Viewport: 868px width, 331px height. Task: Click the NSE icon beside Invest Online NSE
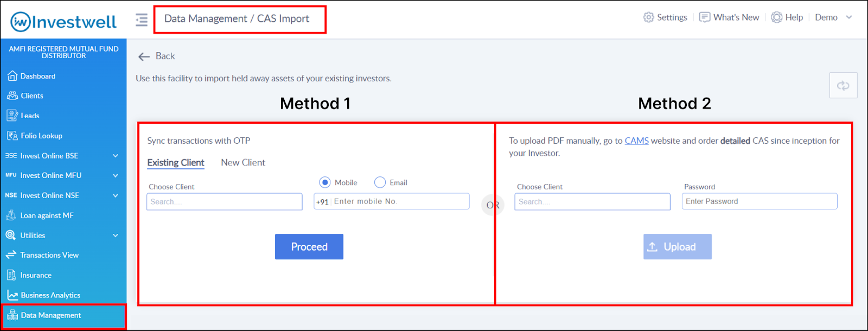click(x=11, y=195)
